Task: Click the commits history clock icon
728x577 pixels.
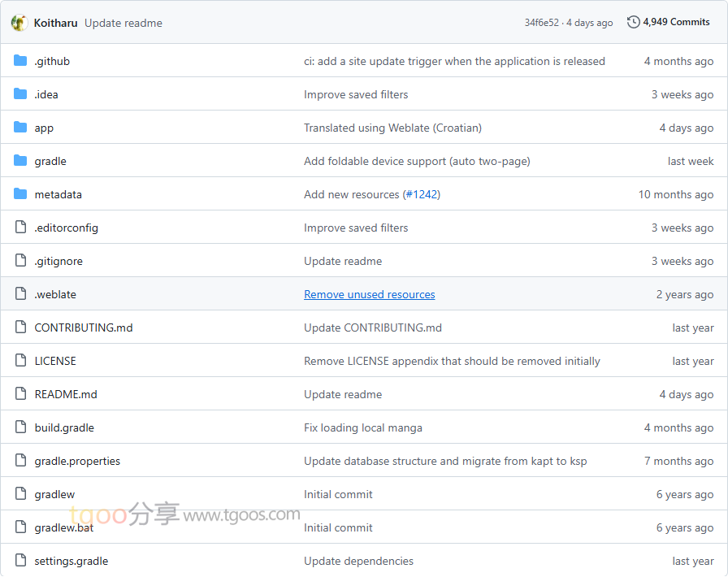Action: coord(634,22)
